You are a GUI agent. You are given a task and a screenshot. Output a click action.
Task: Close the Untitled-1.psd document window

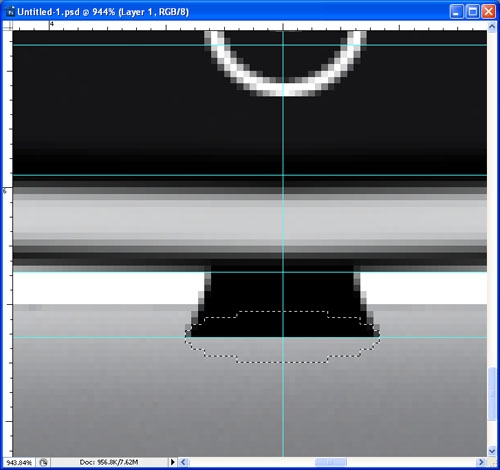[x=488, y=12]
